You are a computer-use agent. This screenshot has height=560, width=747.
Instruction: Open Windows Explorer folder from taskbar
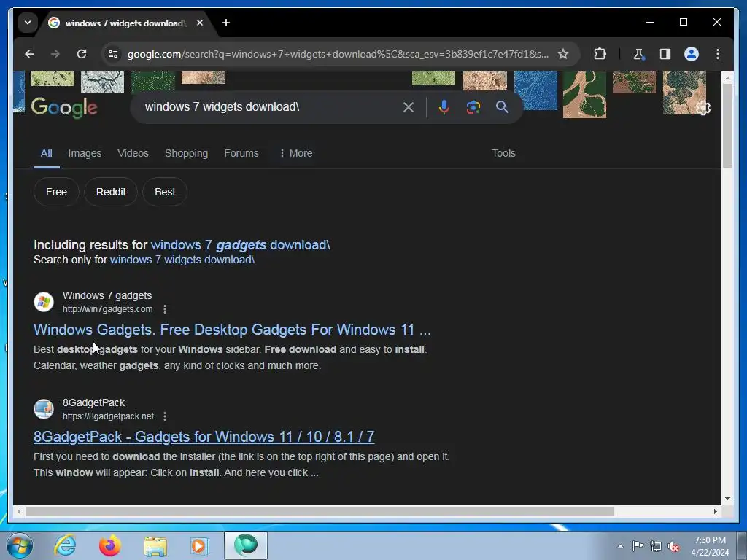[x=155, y=545]
